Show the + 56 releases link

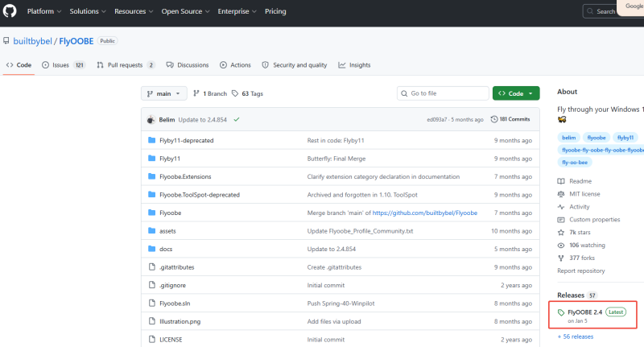point(575,337)
